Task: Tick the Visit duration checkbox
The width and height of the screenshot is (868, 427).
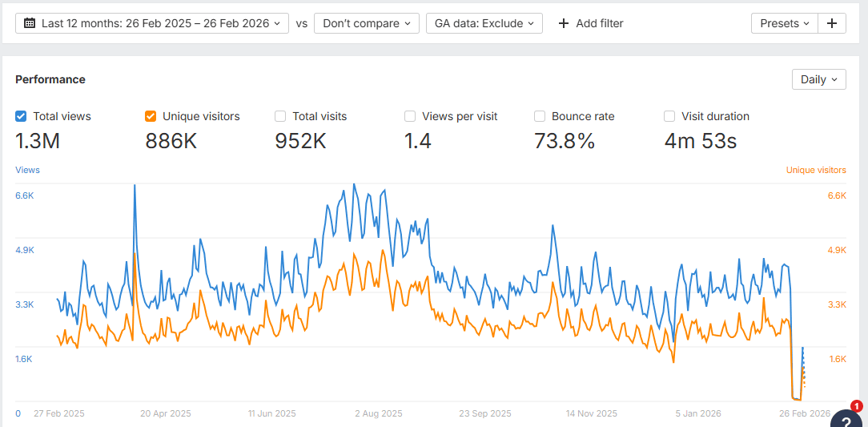Action: point(669,116)
